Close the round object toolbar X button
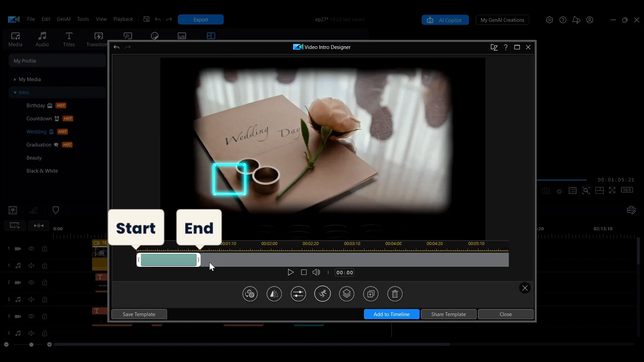 pos(525,288)
